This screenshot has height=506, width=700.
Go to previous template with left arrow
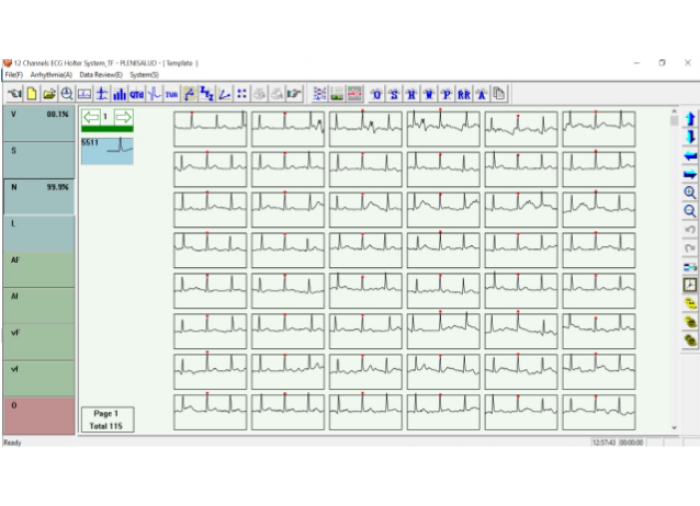coord(90,117)
